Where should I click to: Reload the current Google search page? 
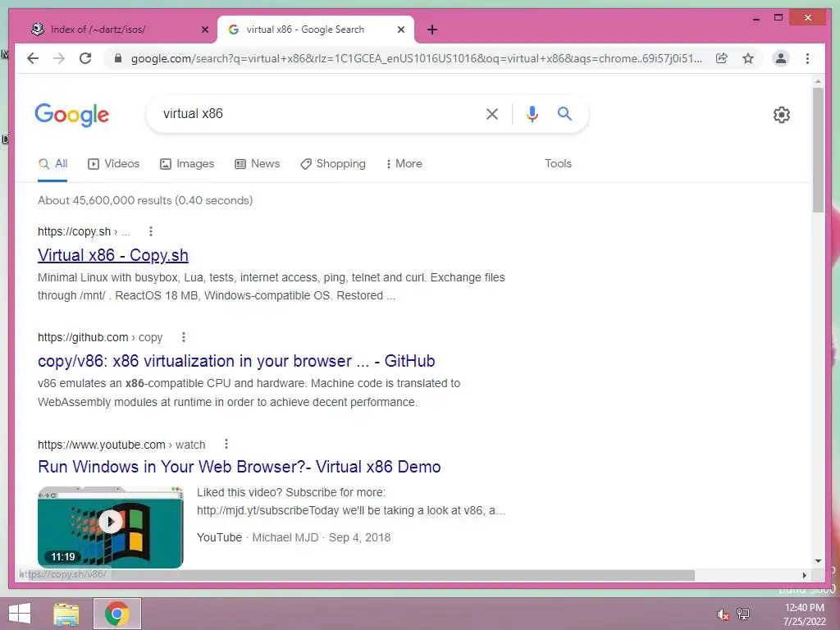coord(85,58)
